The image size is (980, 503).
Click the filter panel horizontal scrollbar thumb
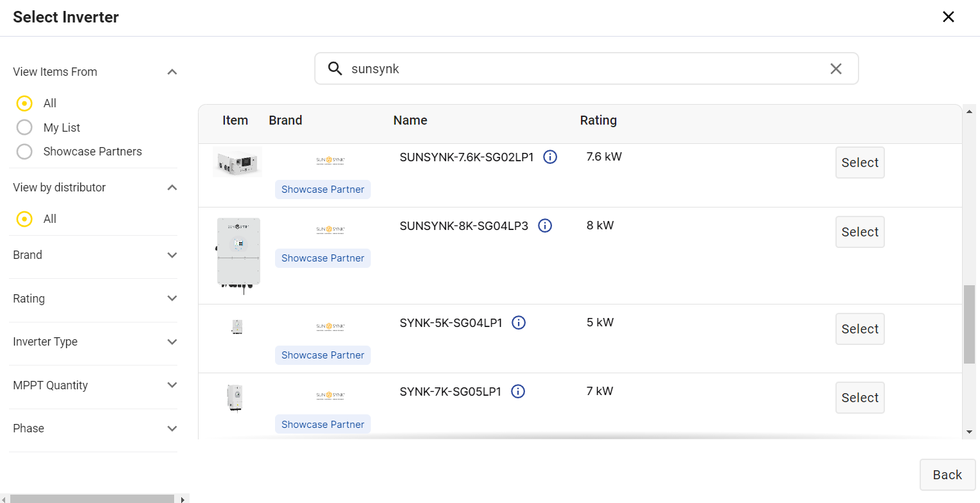(93, 499)
